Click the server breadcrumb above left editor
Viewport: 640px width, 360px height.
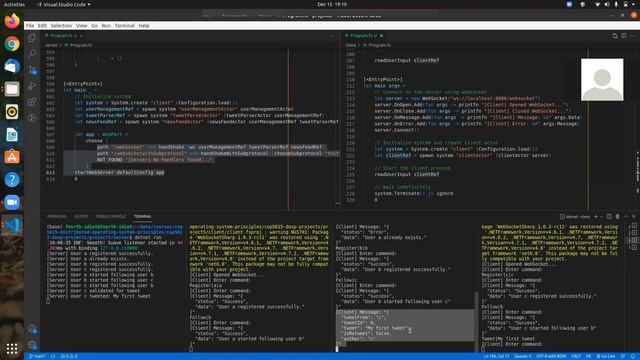(51, 45)
